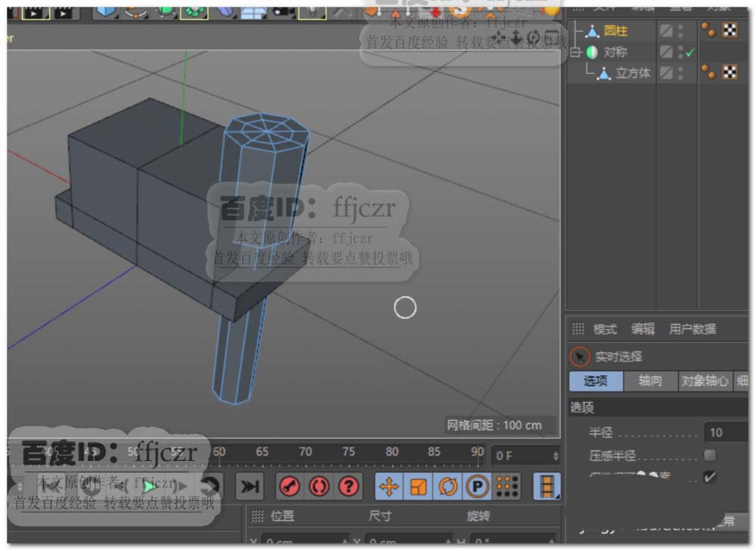
Task: Click the 实时选择 tool label
Action: point(618,357)
